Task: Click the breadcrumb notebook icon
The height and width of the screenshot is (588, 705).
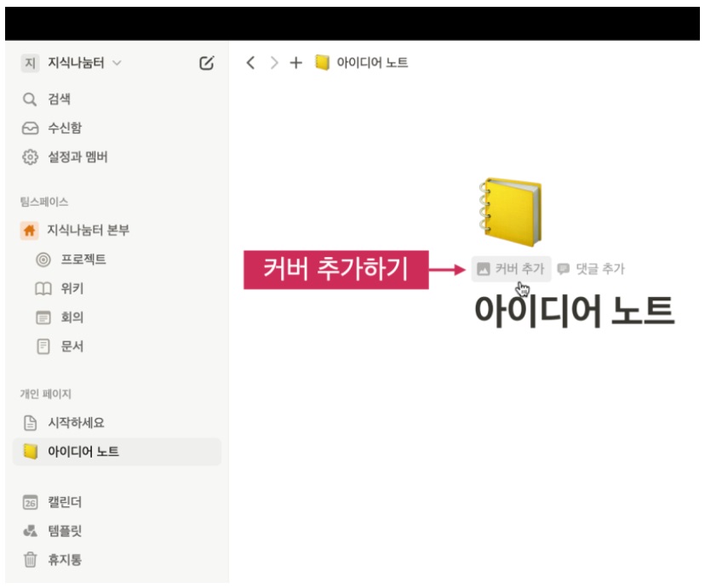Action: [x=322, y=63]
